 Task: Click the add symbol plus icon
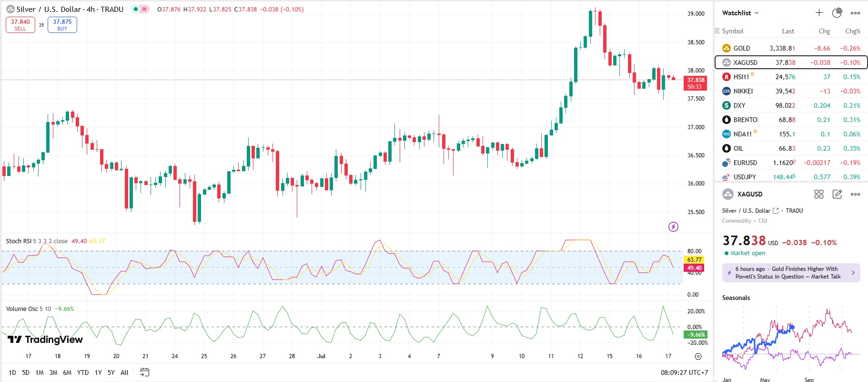click(x=819, y=13)
